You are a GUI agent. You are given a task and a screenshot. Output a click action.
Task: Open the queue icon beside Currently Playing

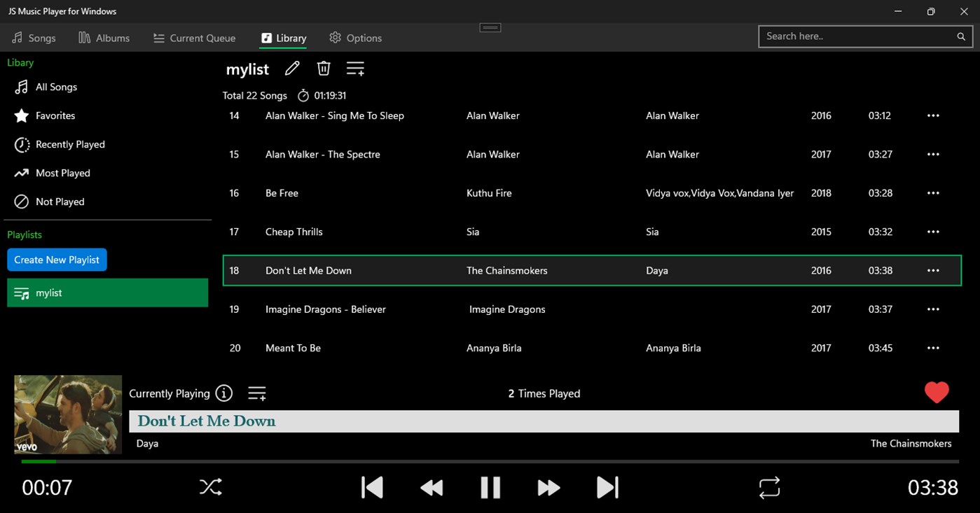[256, 393]
